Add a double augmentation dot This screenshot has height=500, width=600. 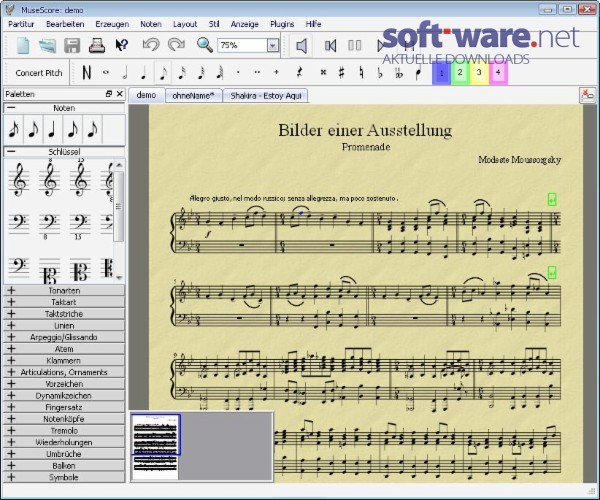tap(257, 72)
